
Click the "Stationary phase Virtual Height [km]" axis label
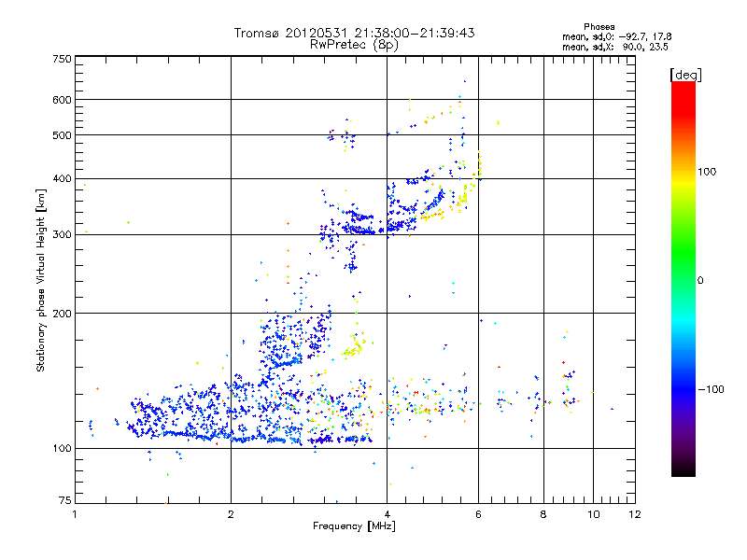[x=41, y=281]
